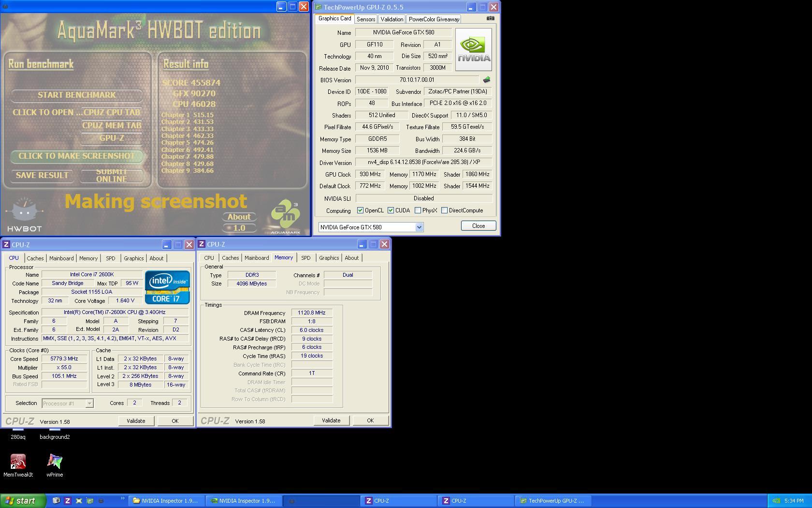Click the CPU-Z quick launch icon
The width and height of the screenshot is (812, 508).
[67, 501]
